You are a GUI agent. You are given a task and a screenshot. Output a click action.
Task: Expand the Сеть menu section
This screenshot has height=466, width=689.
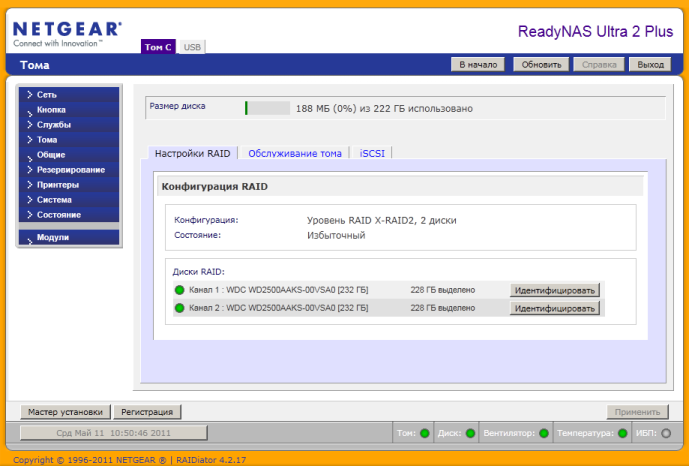pos(69,94)
